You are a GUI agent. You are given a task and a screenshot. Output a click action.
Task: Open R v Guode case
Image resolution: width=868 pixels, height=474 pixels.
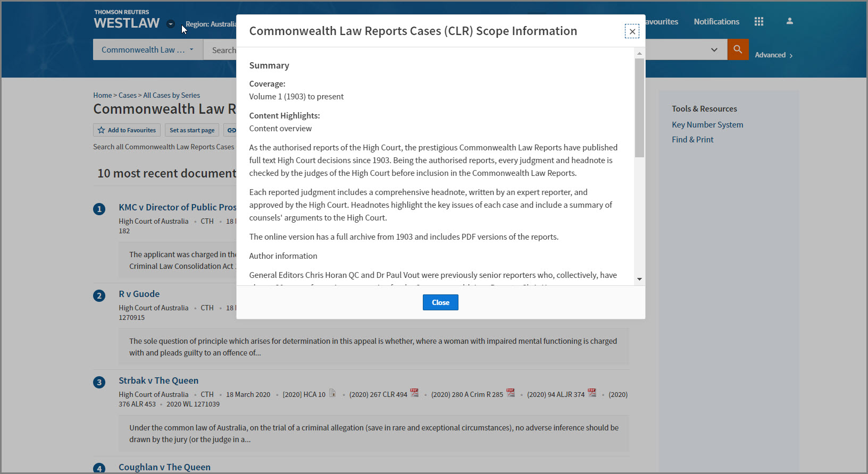139,294
